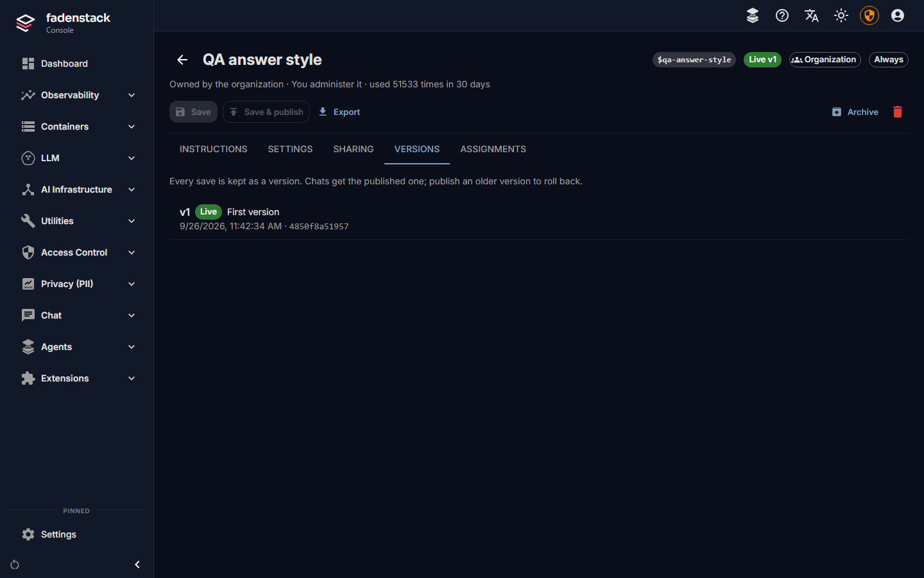Click the Save button

(x=193, y=112)
